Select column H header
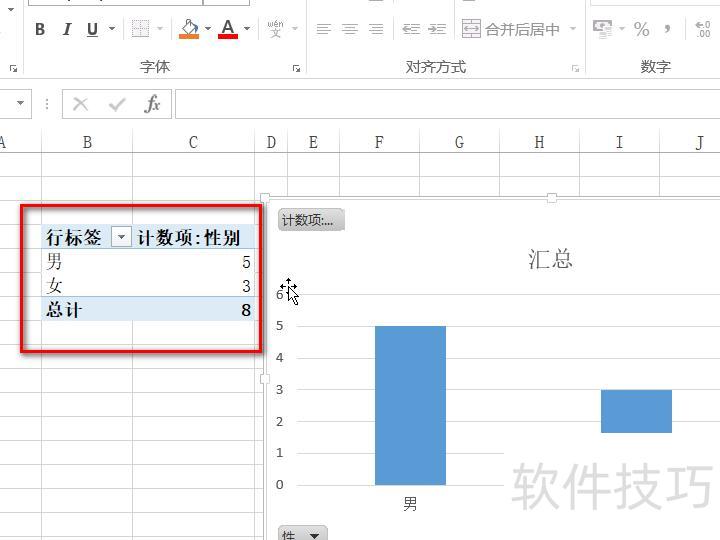 (539, 142)
